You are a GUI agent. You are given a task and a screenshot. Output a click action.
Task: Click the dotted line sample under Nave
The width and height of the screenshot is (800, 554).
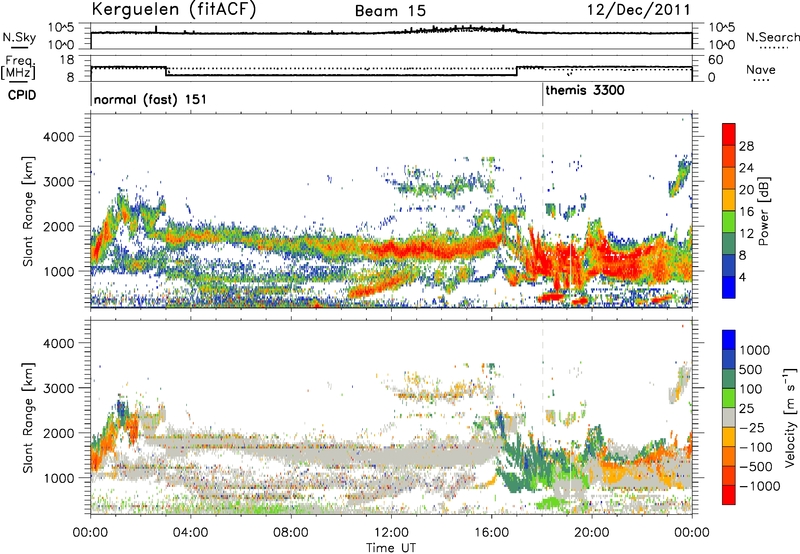pyautogui.click(x=762, y=80)
